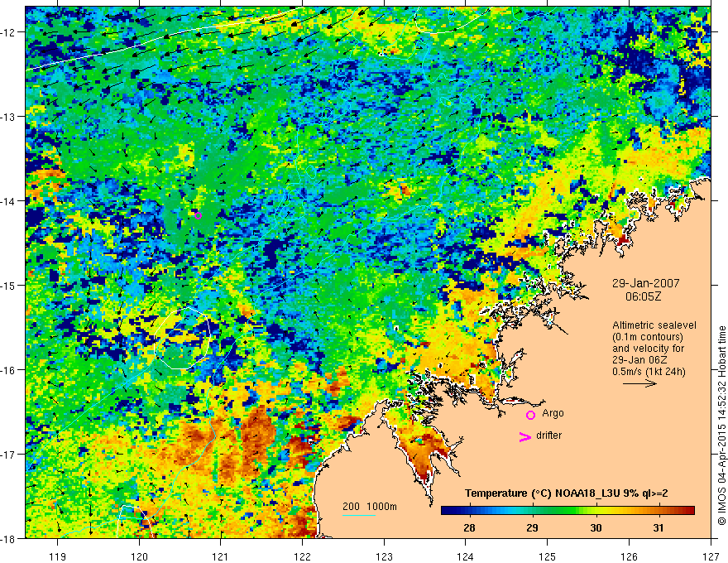Click the magenta Argo circle legend symbol

[530, 415]
